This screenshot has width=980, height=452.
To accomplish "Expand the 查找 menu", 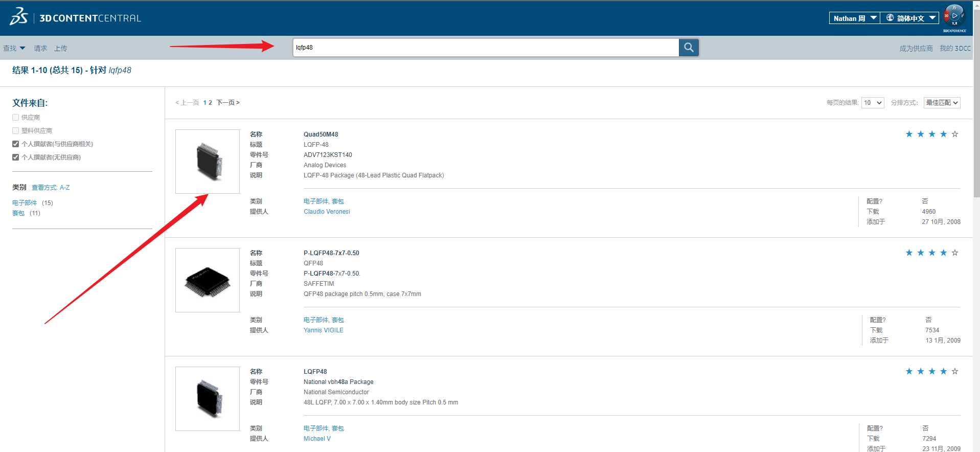I will click(14, 48).
